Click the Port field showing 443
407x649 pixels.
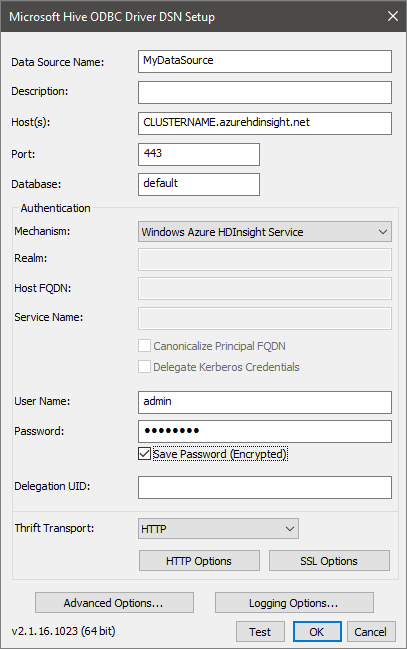199,154
